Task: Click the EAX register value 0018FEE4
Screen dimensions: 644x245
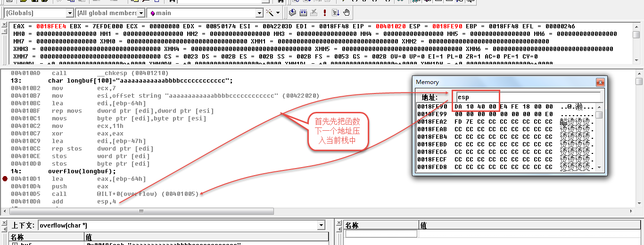Action: tap(51, 26)
